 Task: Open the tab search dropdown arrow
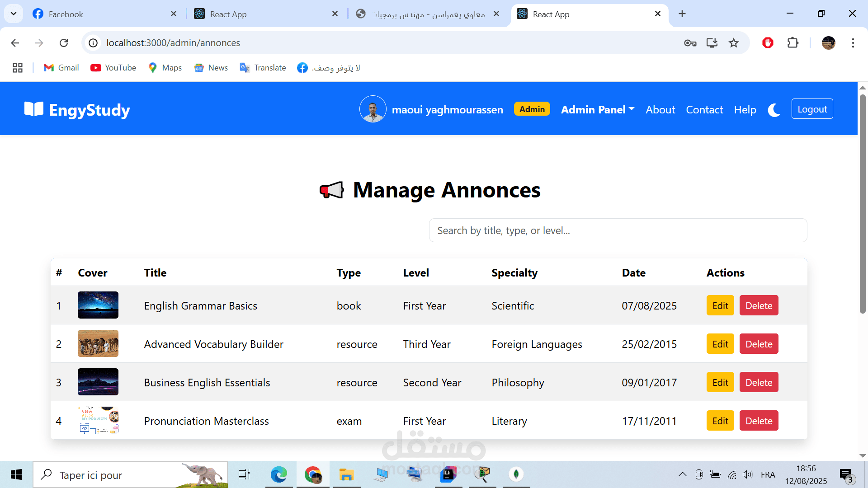point(14,14)
